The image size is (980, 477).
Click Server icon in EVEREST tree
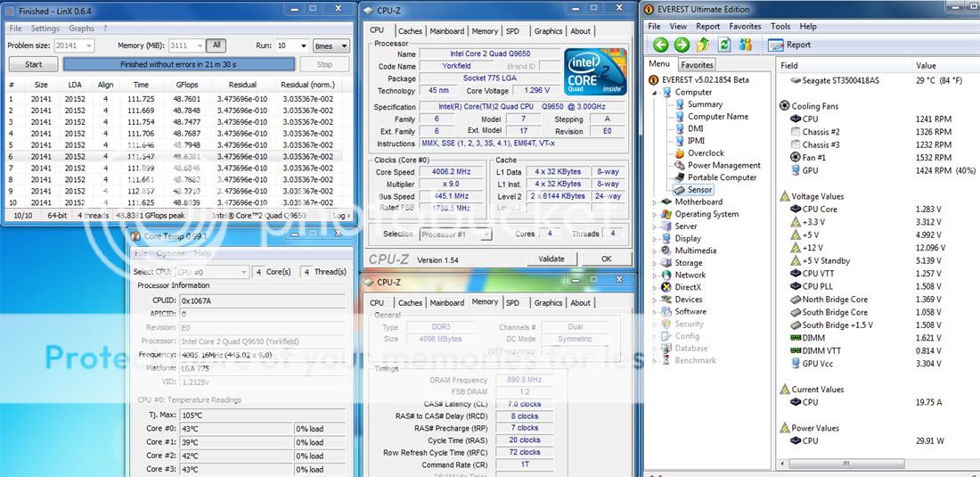coord(666,226)
